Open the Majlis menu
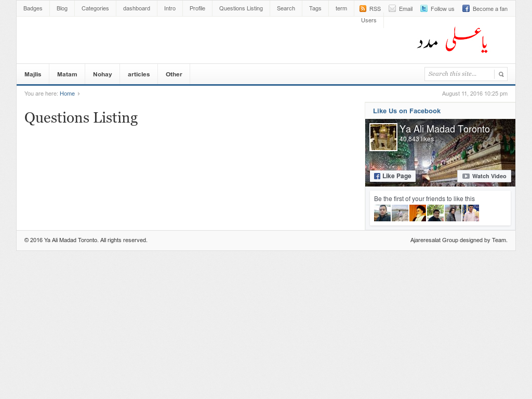This screenshot has width=532, height=399. 33,74
